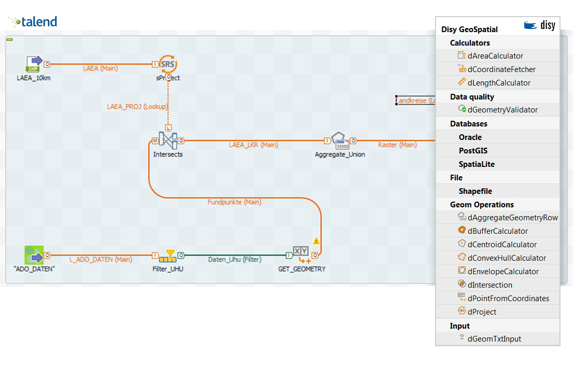The image size is (588, 382).
Task: Click the dAreaCalculator palette icon
Action: 461,55
